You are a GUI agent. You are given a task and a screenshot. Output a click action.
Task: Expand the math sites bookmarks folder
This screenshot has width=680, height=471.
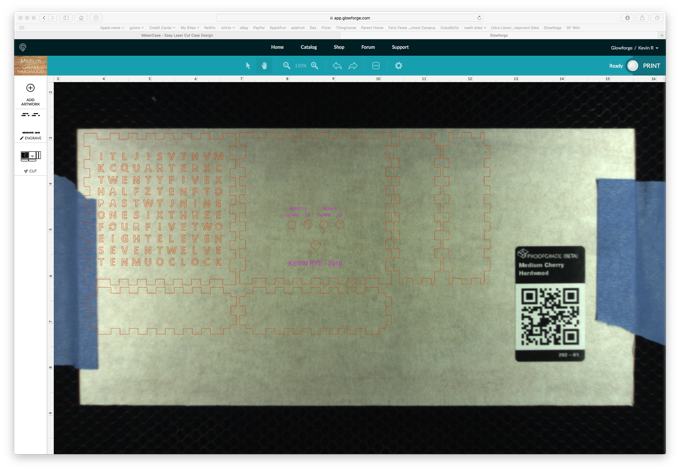pyautogui.click(x=475, y=27)
